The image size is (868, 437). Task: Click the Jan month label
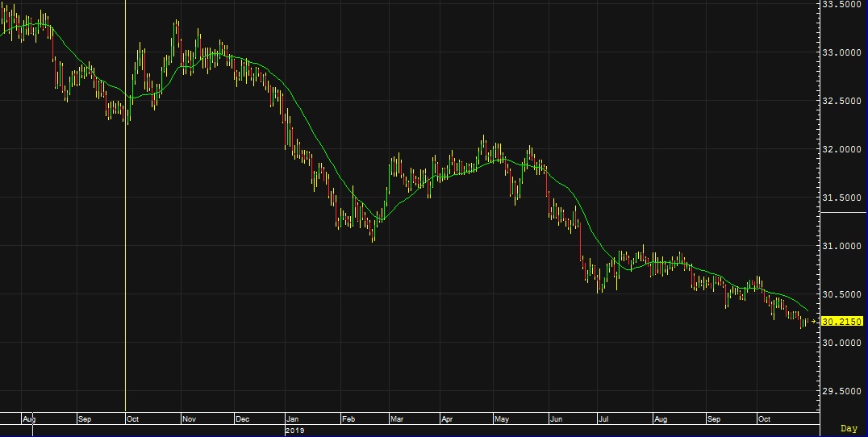pos(292,419)
